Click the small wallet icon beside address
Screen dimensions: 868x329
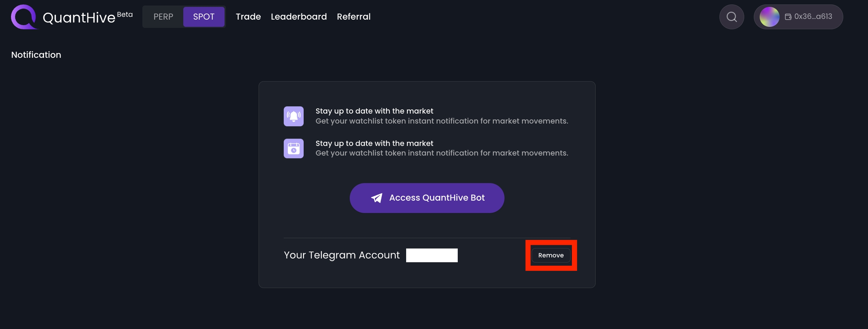(788, 17)
